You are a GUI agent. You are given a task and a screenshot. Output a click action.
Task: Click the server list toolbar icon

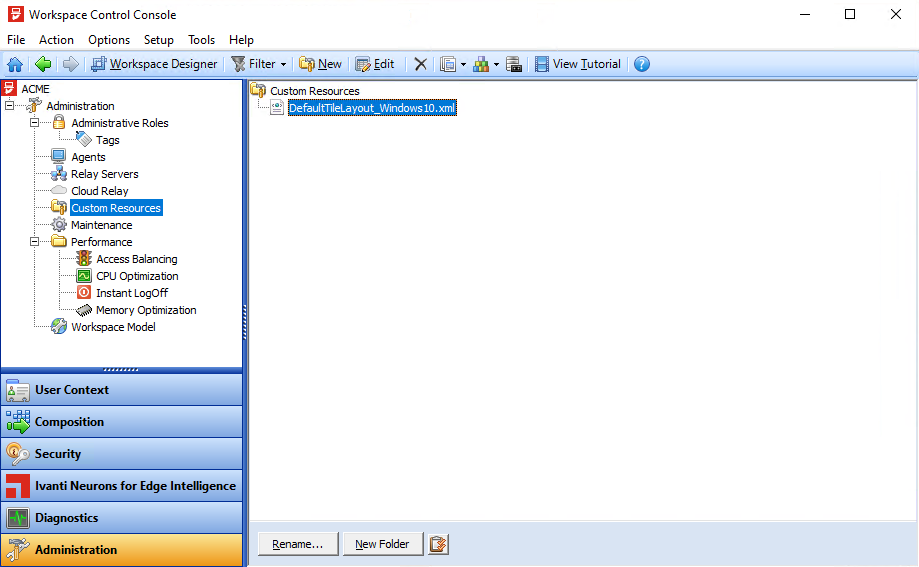(x=514, y=64)
